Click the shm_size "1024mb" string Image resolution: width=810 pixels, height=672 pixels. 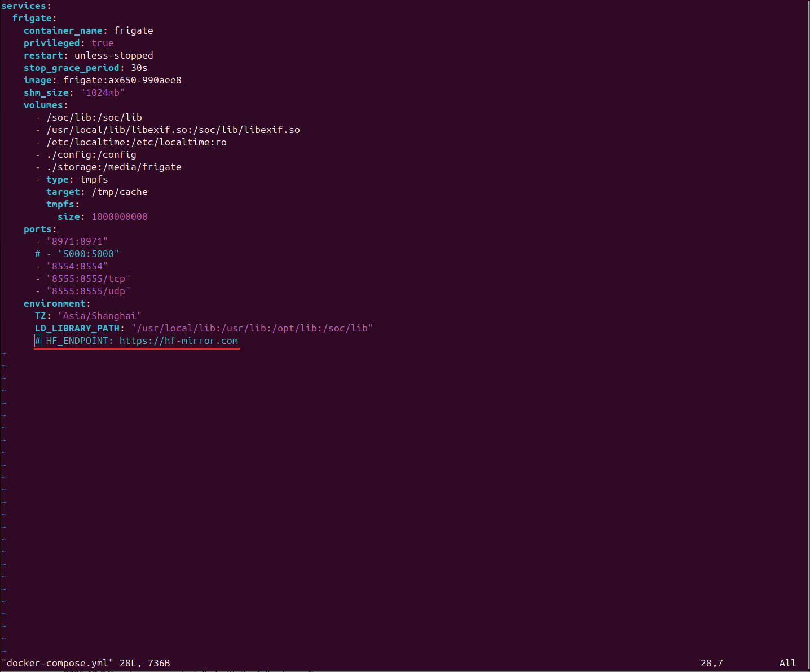[x=102, y=93]
